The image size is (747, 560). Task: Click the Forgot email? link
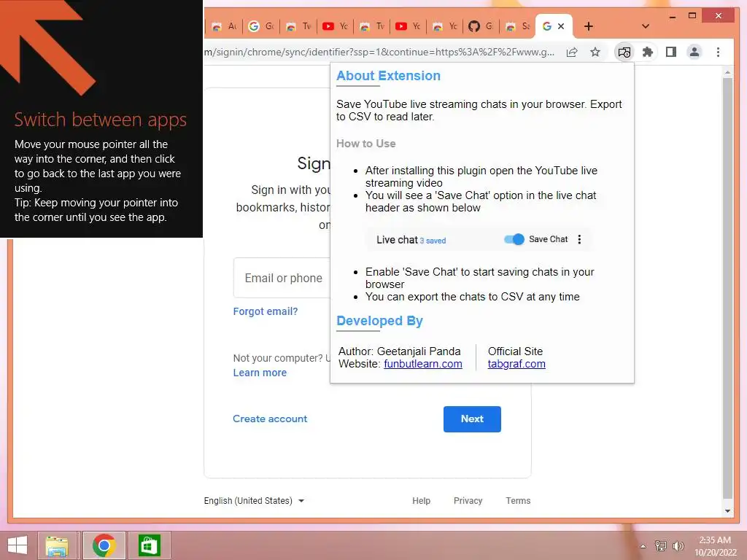[x=266, y=311]
